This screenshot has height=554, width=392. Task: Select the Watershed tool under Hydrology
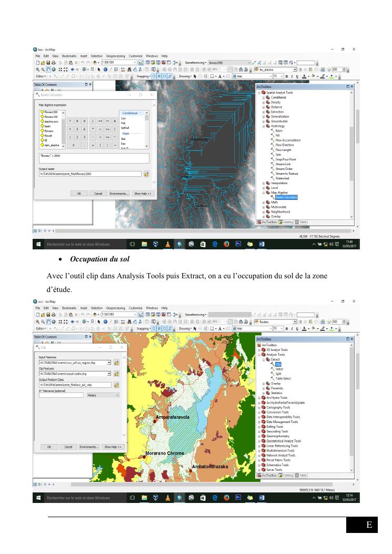(x=283, y=178)
